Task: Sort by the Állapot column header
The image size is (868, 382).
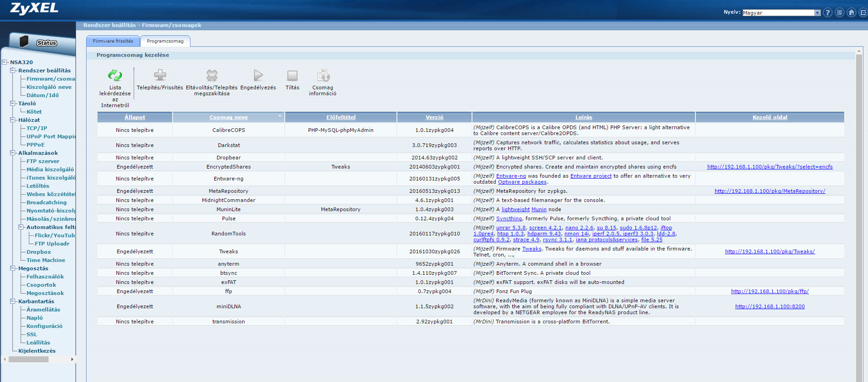Action: point(135,117)
